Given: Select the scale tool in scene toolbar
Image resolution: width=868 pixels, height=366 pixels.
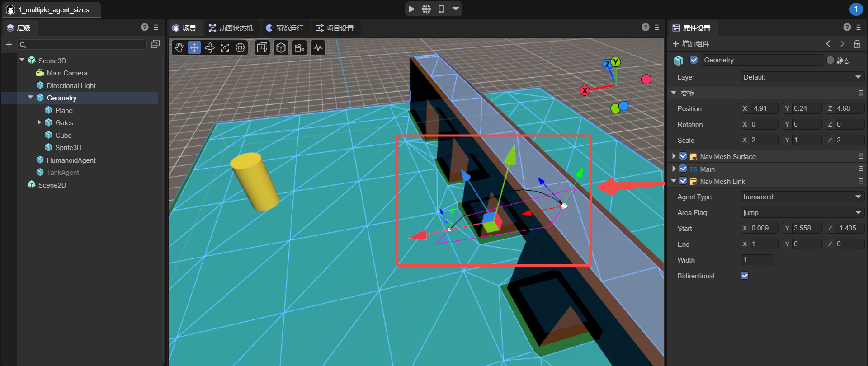Looking at the screenshot, I should (x=225, y=48).
